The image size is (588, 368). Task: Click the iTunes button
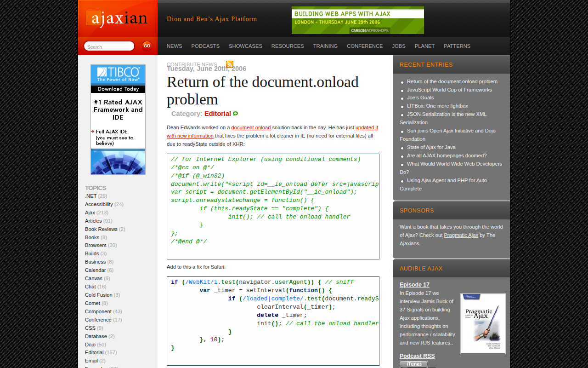[413, 364]
